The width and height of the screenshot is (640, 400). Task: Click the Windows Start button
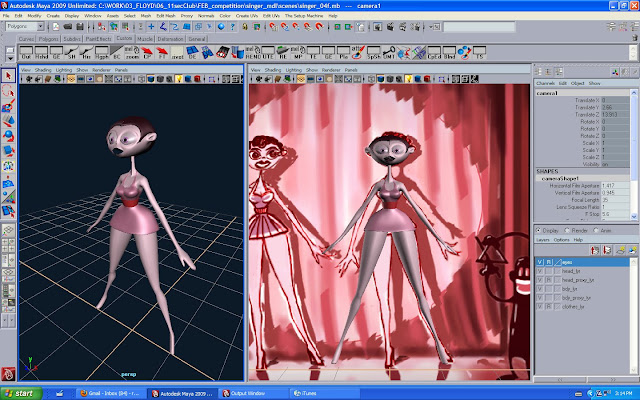point(21,393)
